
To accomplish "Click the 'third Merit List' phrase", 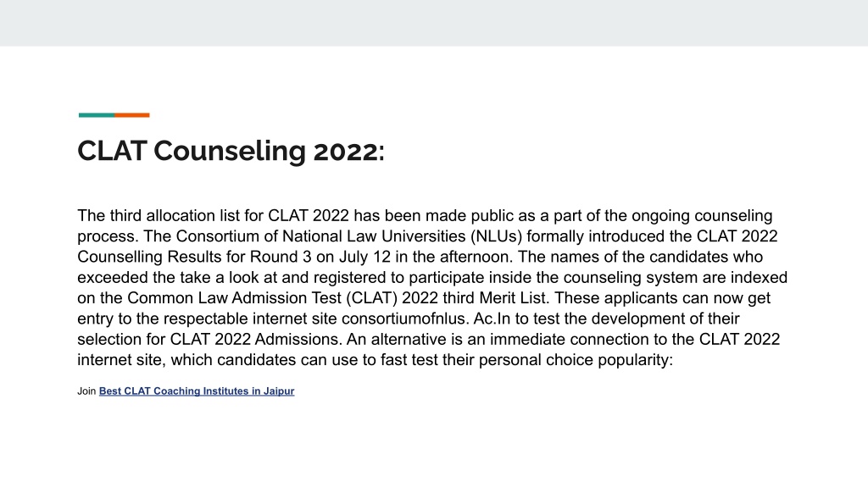I will 496,298.
